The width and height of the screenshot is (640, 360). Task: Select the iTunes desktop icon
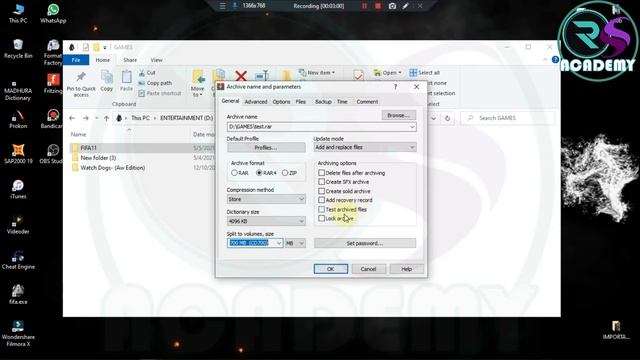click(x=18, y=189)
